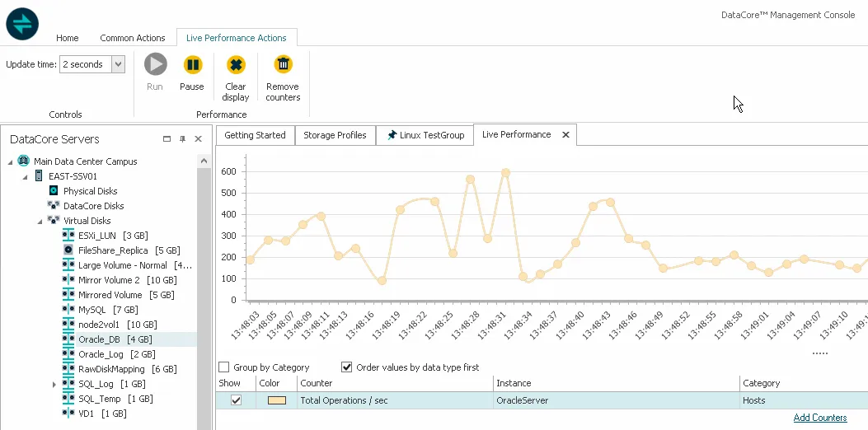
Task: Select Physical Disks in the tree
Action: 90,191
